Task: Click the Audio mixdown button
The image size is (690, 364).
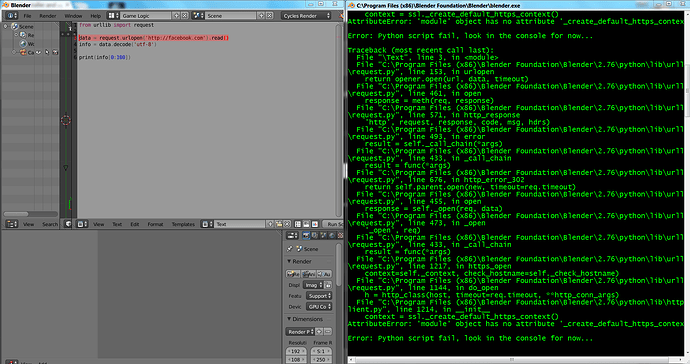Action: (x=324, y=274)
